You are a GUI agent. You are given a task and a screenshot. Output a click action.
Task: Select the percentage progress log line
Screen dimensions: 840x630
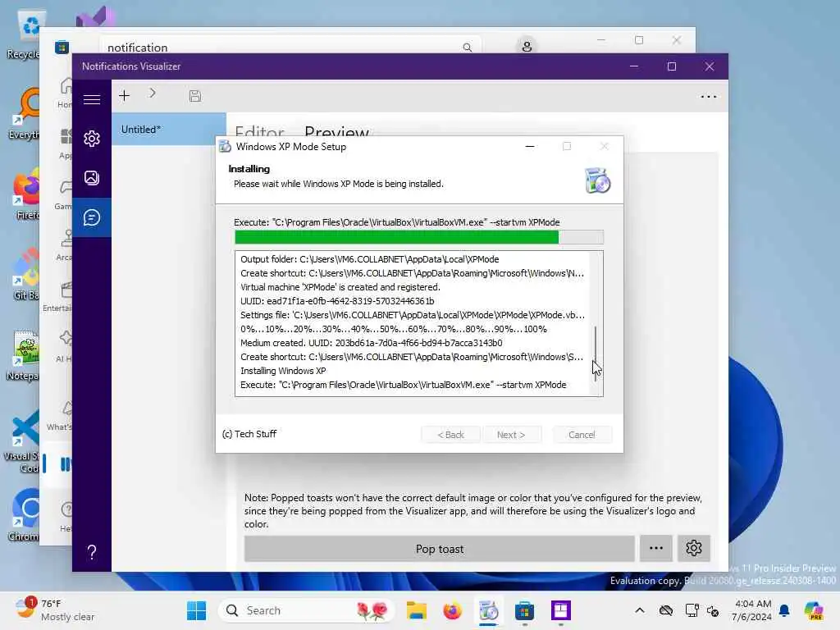tap(393, 329)
